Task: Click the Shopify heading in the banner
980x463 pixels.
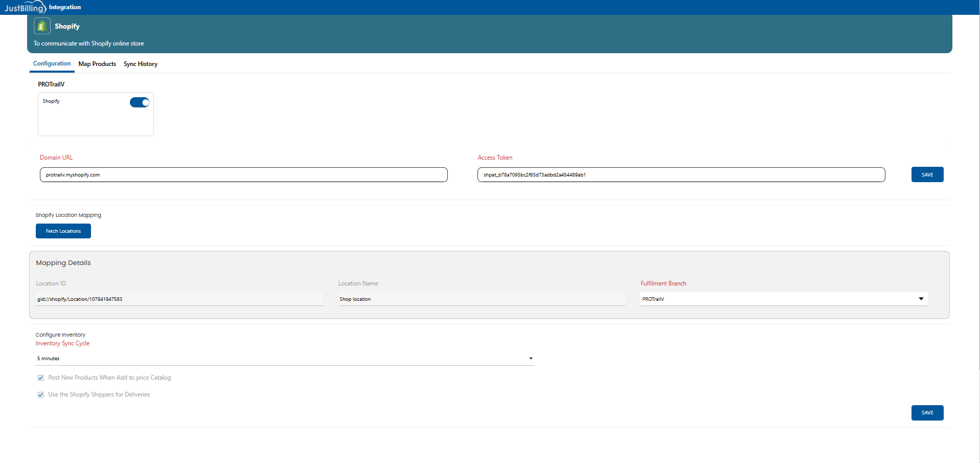Action: click(x=67, y=26)
